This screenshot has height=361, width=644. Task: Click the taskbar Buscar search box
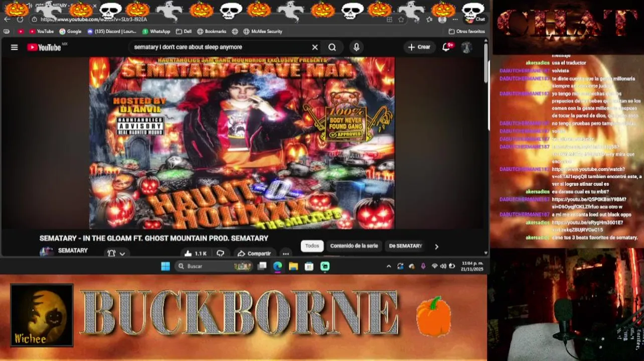click(x=213, y=266)
